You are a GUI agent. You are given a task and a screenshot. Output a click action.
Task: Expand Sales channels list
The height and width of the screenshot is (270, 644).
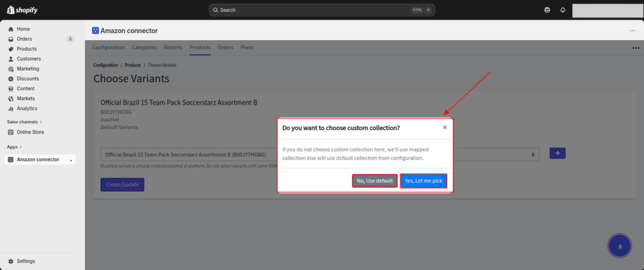tap(24, 122)
